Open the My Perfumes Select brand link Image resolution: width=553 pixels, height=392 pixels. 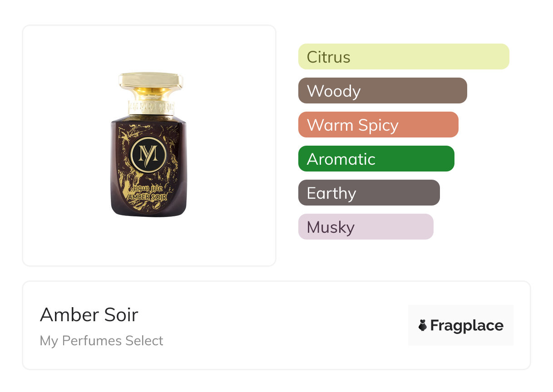(101, 341)
